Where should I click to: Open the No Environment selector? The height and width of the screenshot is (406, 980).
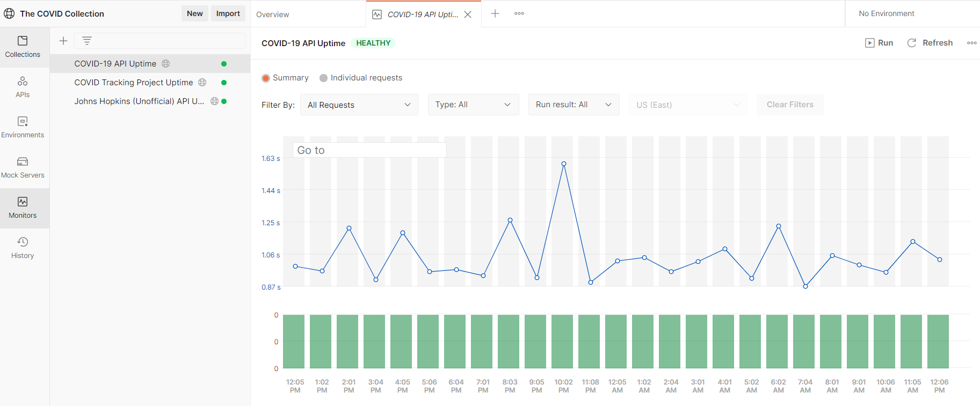(887, 13)
